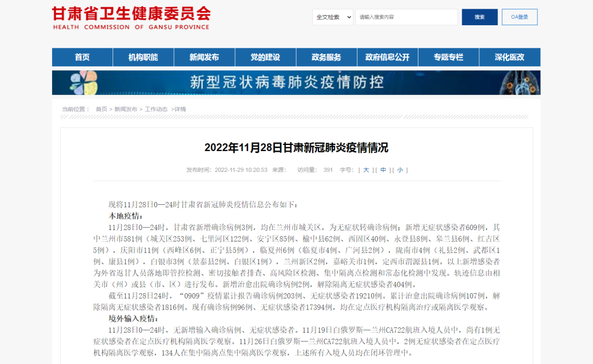Go to the 首页 navigation tab
This screenshot has height=364, width=593.
coord(82,57)
